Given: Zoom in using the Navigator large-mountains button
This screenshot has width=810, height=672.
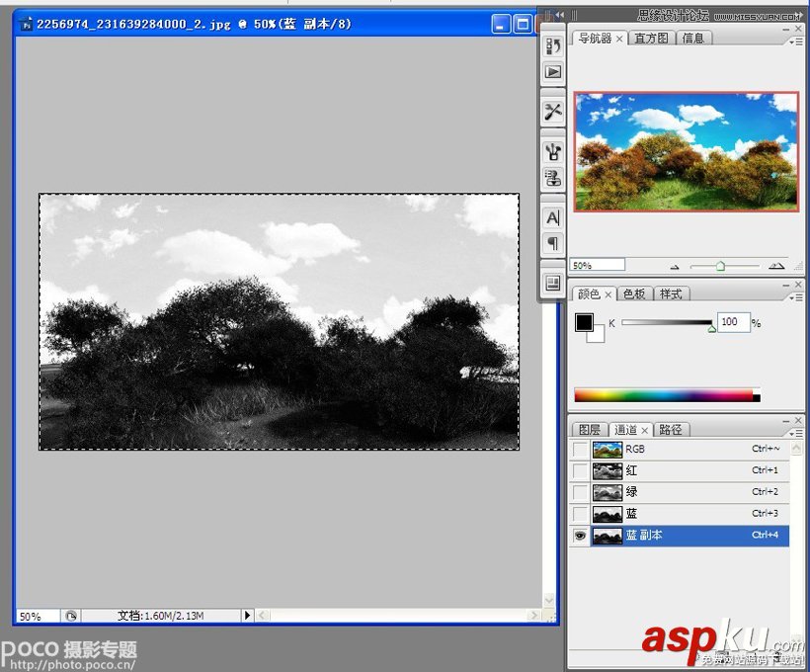Looking at the screenshot, I should pyautogui.click(x=776, y=266).
